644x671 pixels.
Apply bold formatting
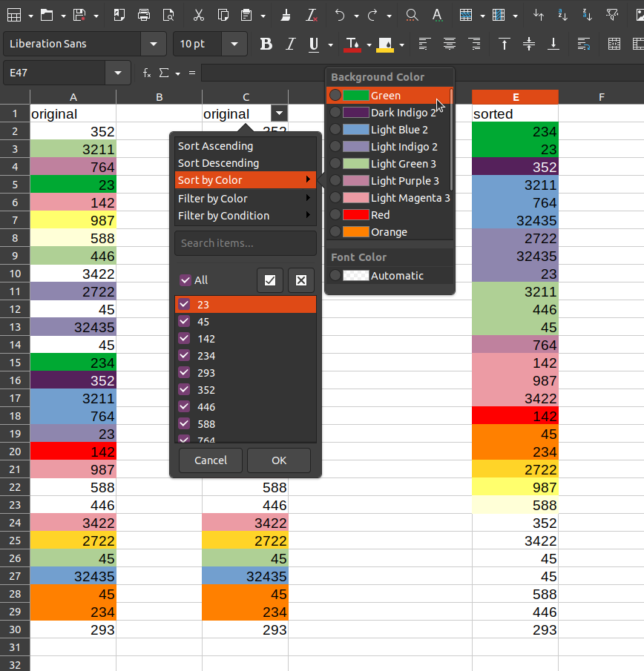click(x=266, y=44)
